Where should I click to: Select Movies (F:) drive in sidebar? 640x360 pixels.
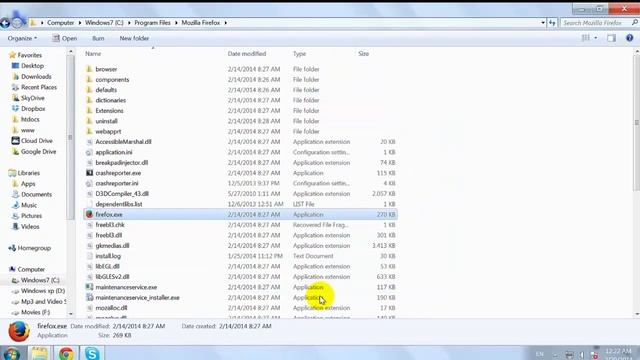[x=35, y=312]
